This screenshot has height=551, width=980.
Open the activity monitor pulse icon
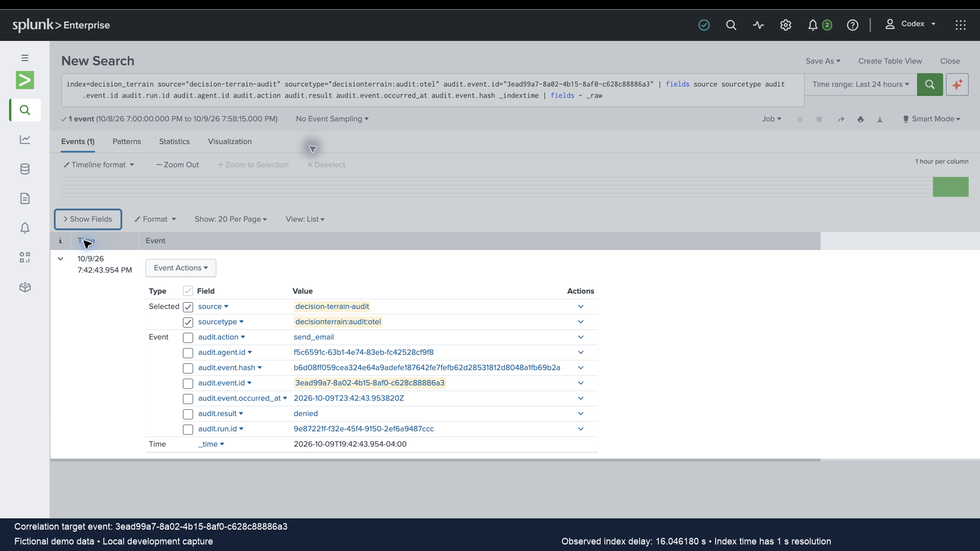pyautogui.click(x=758, y=25)
